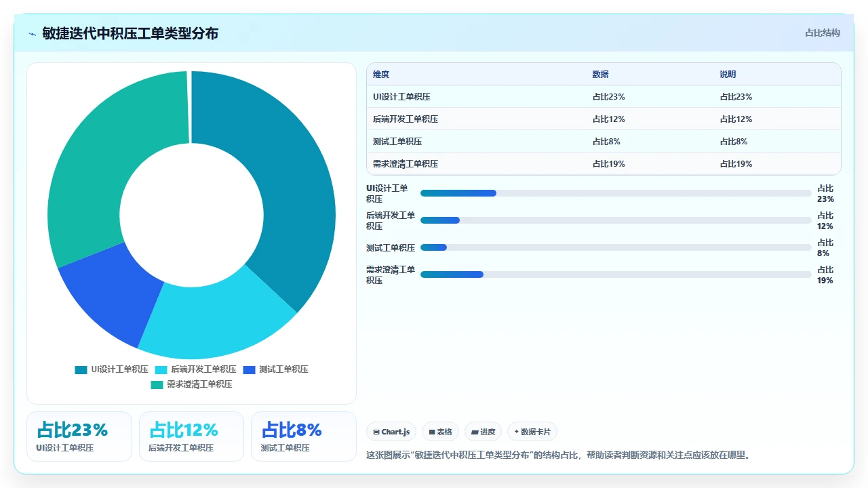Click the lightning icon beside the dashboard title
Viewport: 868px width, 488px height.
pos(32,34)
